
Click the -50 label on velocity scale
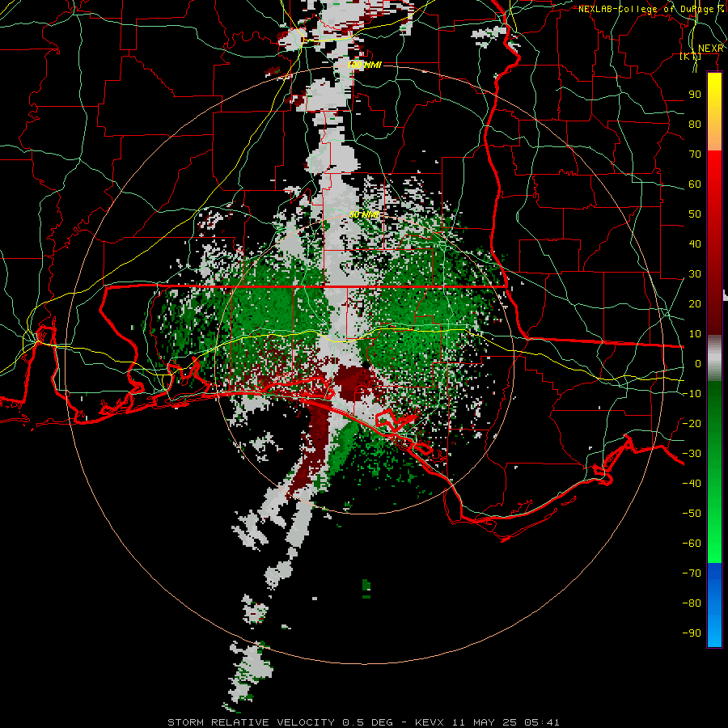coord(692,513)
